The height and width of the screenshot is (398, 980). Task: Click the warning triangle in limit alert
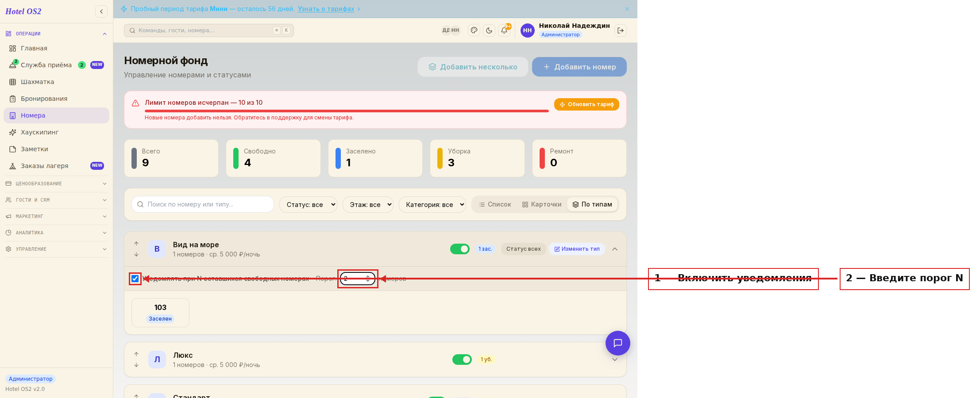click(x=135, y=103)
